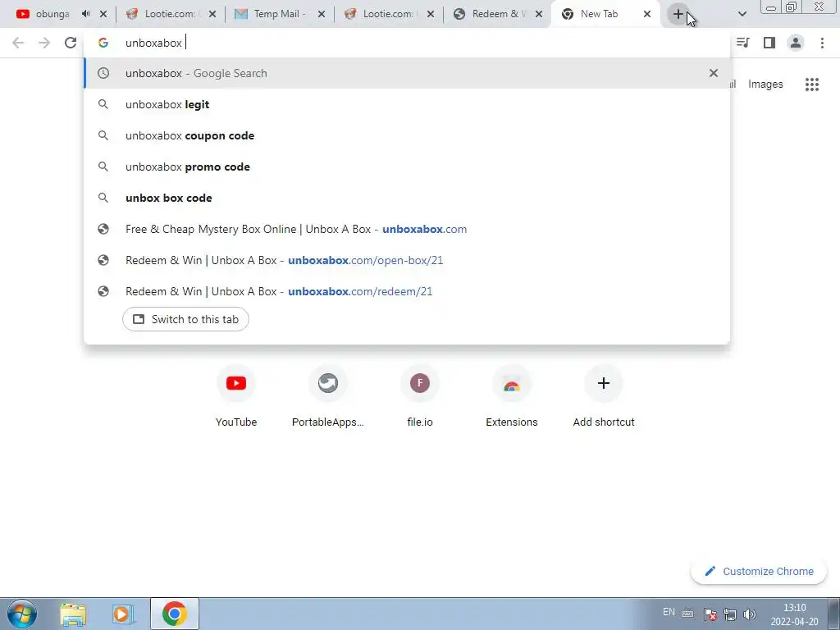Open the unboxabox.com/open-box/21 suggestion
The height and width of the screenshot is (630, 840).
tap(407, 260)
